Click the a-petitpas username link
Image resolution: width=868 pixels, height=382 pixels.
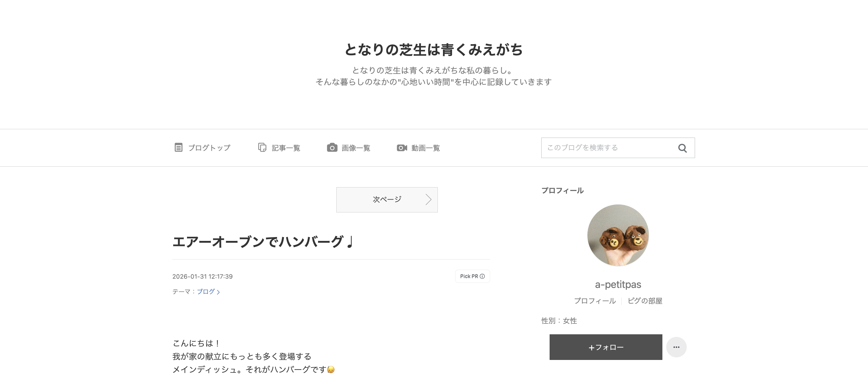point(618,284)
